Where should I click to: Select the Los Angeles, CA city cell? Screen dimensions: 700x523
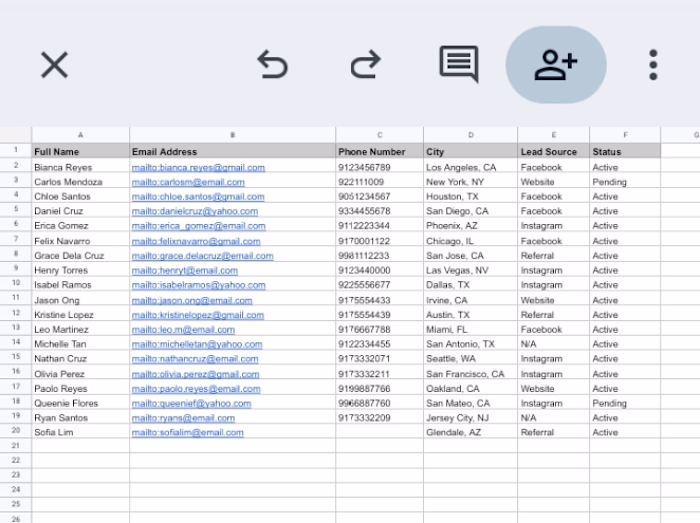click(x=471, y=167)
